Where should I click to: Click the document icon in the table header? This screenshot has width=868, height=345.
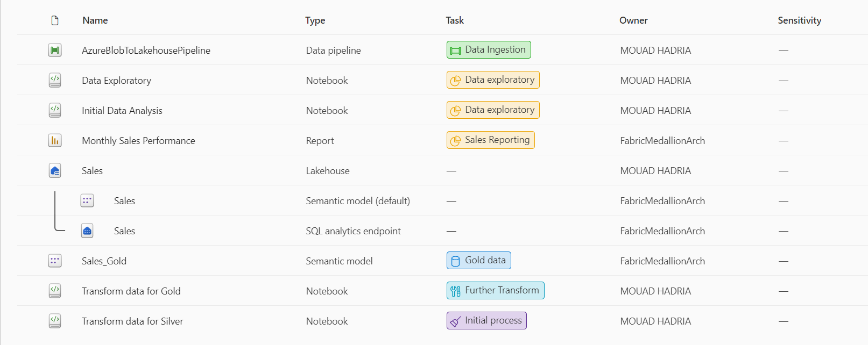54,20
